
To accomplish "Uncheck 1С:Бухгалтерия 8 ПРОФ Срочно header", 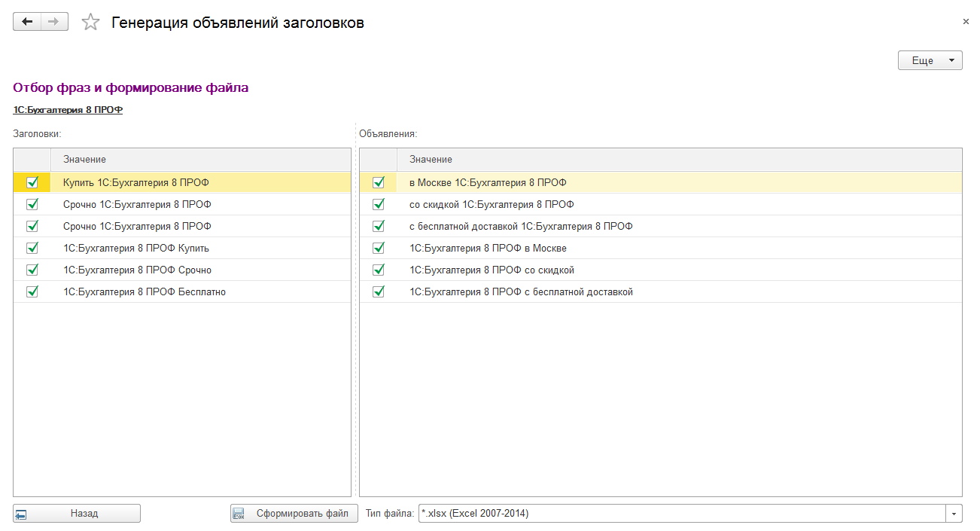I will [32, 270].
